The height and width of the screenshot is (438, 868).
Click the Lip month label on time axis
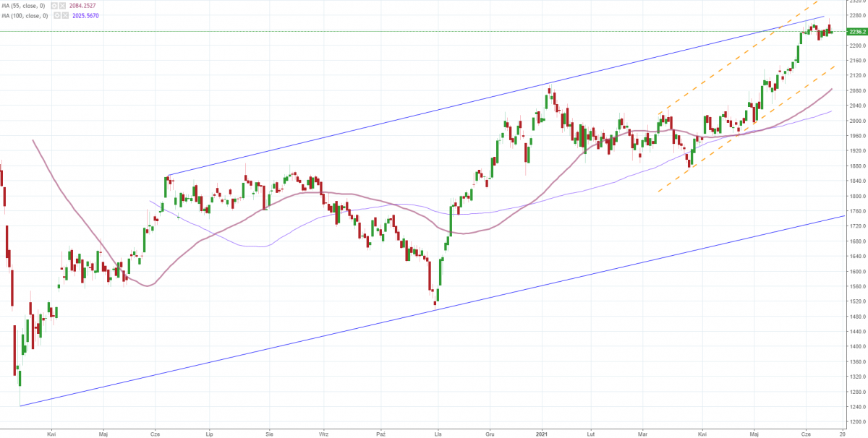[x=209, y=434]
